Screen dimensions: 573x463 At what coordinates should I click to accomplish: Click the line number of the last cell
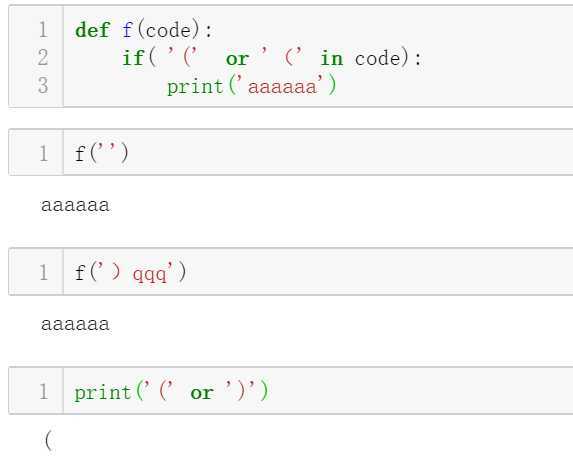click(43, 391)
